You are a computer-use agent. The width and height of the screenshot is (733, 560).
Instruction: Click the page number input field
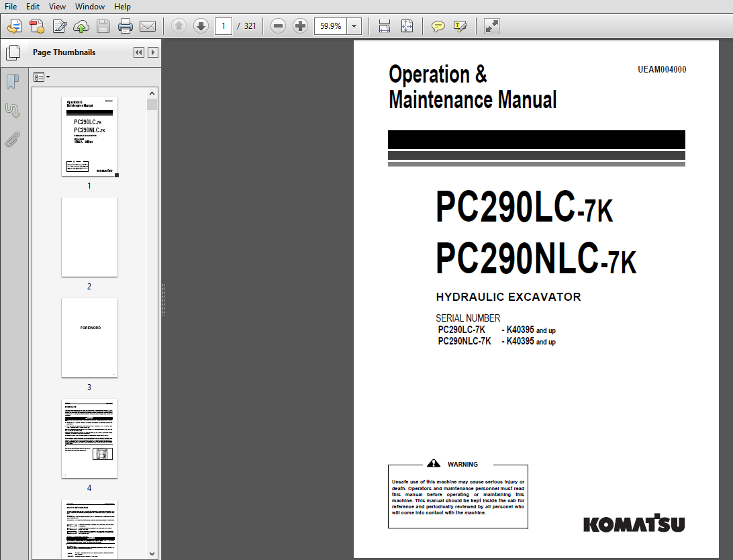[224, 26]
